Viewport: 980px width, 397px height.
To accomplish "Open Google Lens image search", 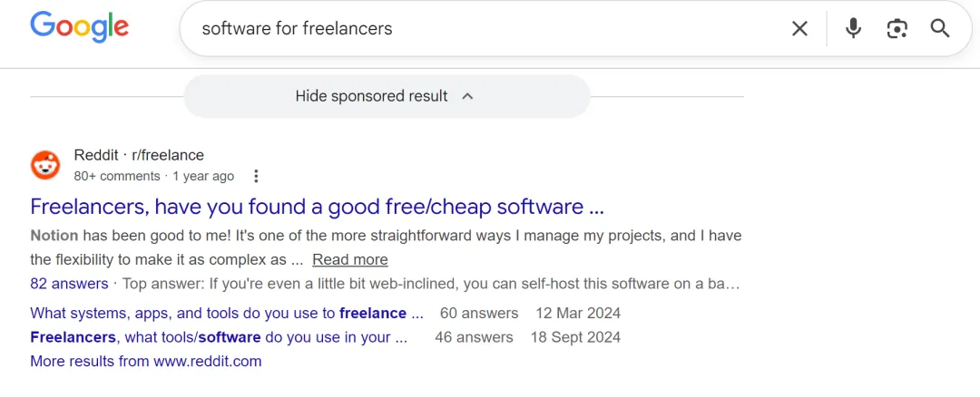I will (x=897, y=29).
